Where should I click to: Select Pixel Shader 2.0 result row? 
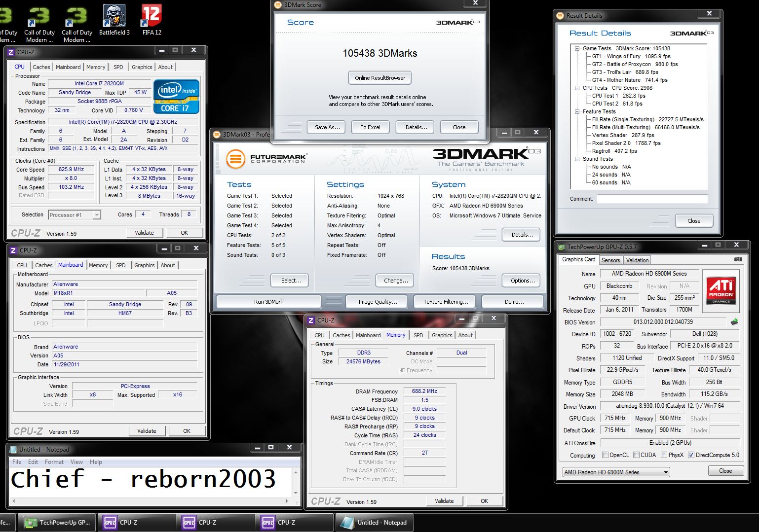(x=626, y=143)
